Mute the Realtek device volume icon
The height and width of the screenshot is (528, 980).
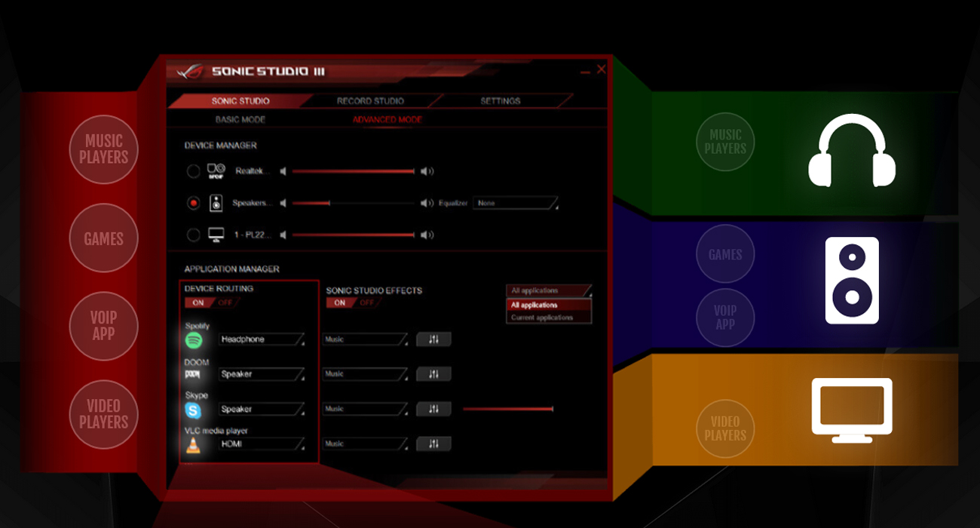click(x=283, y=171)
